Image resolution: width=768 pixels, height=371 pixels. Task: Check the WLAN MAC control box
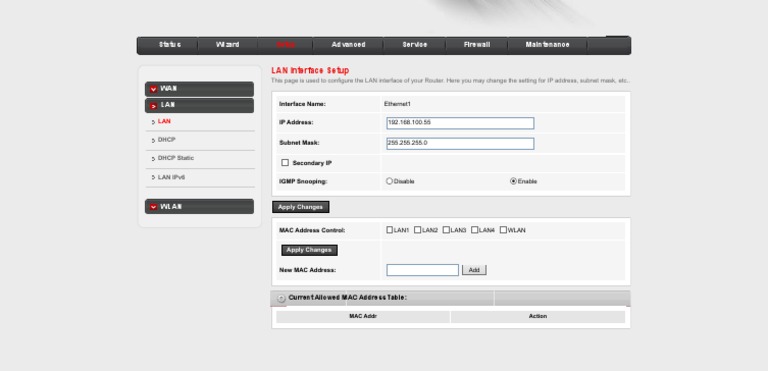(503, 229)
